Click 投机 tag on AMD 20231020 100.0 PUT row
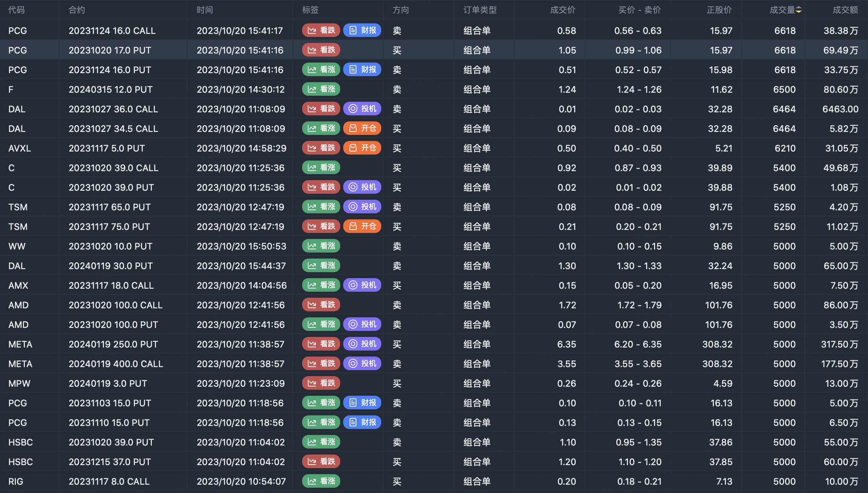The height and width of the screenshot is (493, 868). point(362,325)
